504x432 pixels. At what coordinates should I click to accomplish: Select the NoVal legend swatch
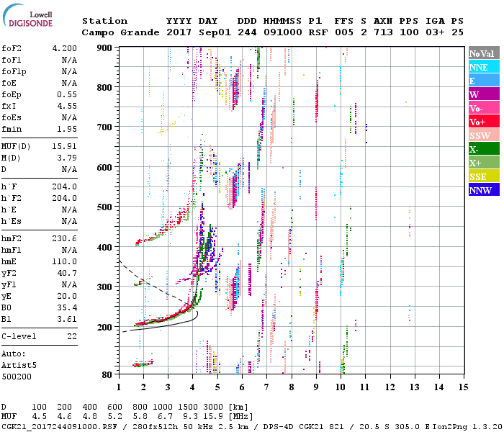point(484,53)
